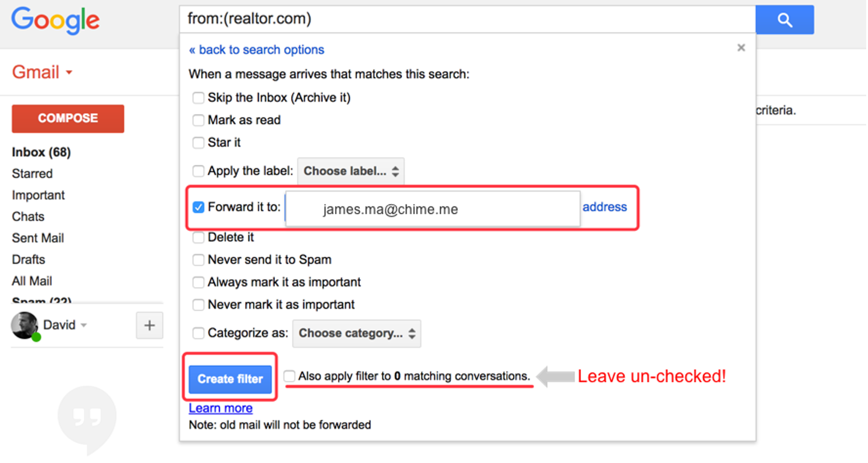
Task: Open the Choose label dropdown
Action: coord(351,171)
